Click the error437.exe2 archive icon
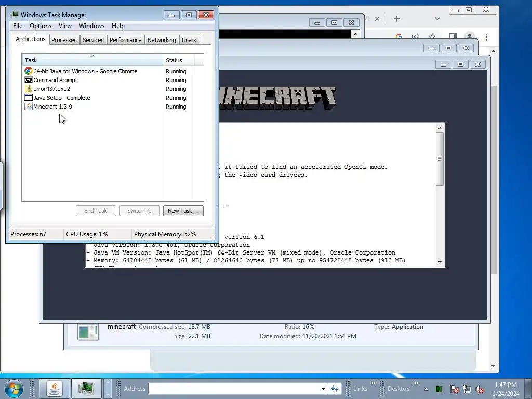The height and width of the screenshot is (399, 532). (29, 88)
